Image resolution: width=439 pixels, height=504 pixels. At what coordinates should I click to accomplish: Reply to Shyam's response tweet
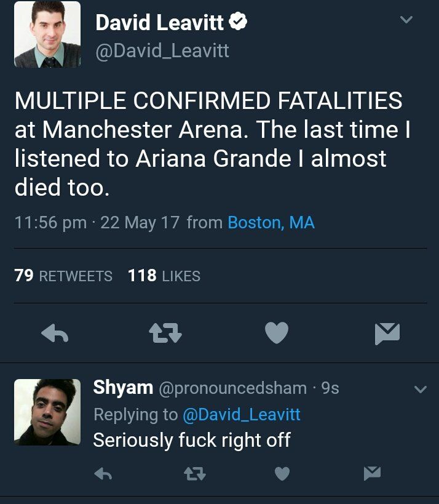coord(103,473)
